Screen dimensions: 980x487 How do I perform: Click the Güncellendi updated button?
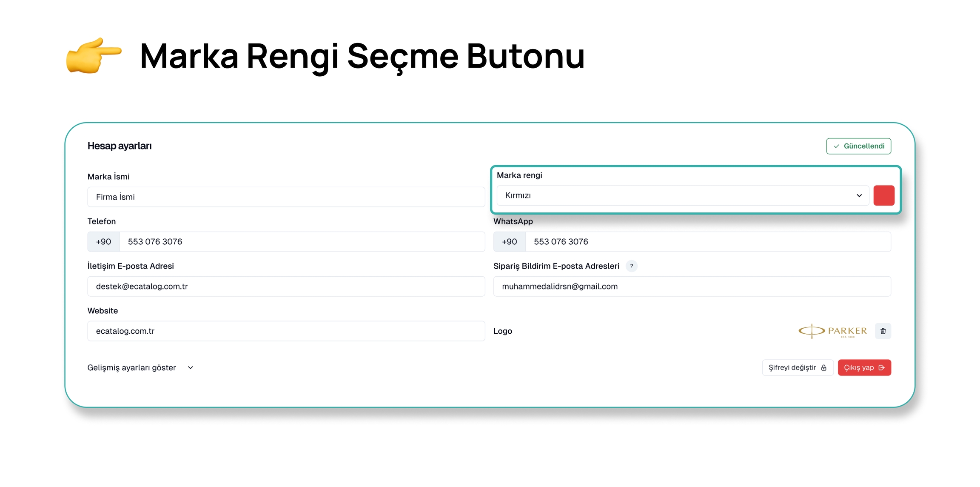(x=858, y=146)
